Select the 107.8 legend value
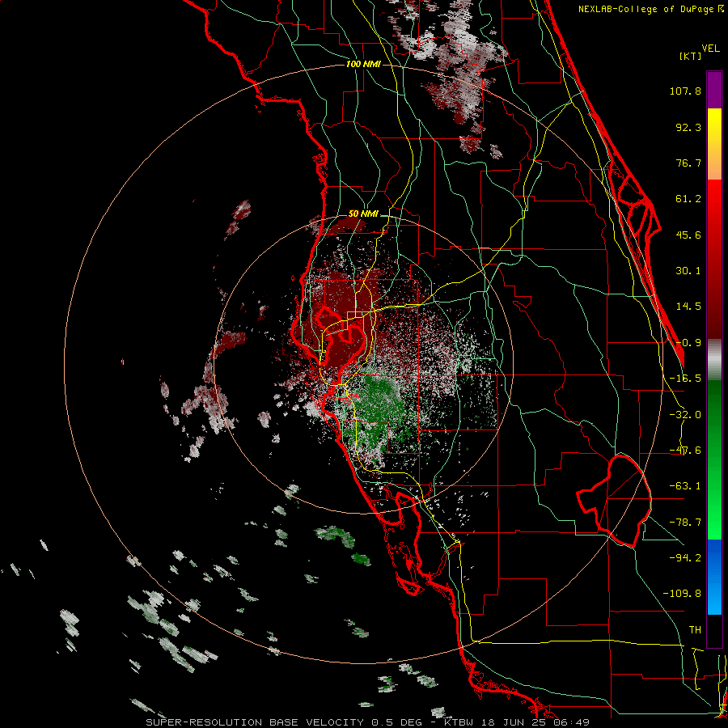 click(x=685, y=91)
